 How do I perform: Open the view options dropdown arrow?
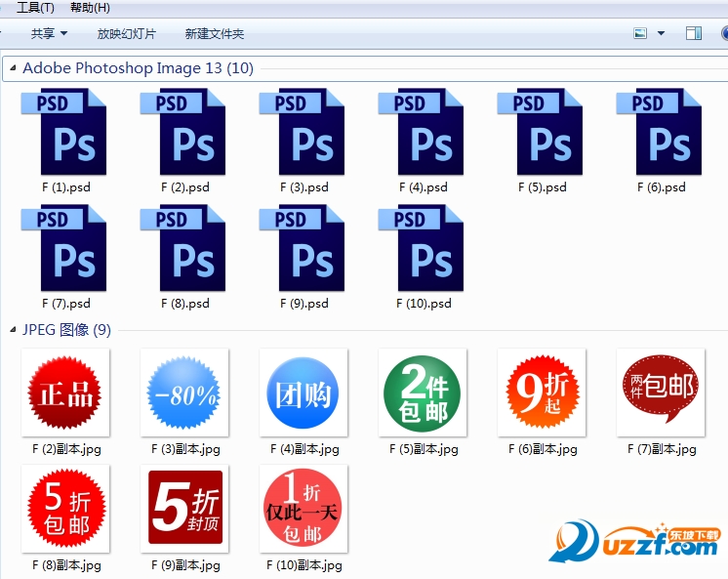661,33
